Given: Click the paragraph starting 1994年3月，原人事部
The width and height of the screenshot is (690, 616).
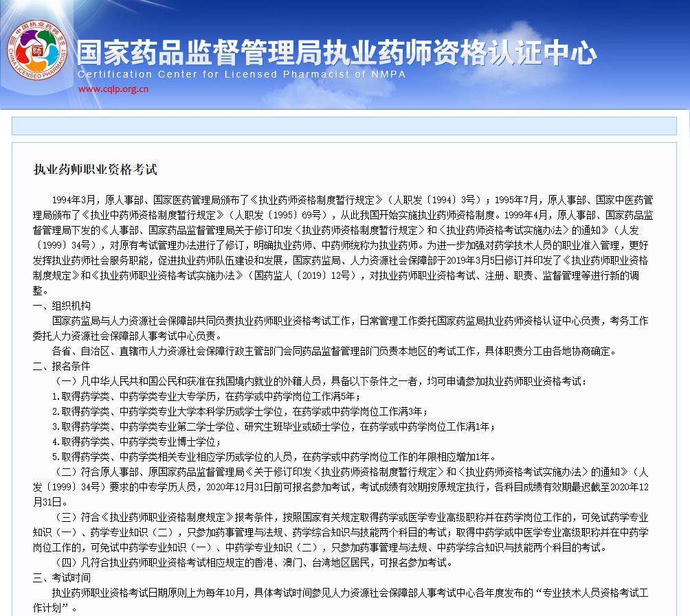Looking at the screenshot, I should [x=343, y=245].
